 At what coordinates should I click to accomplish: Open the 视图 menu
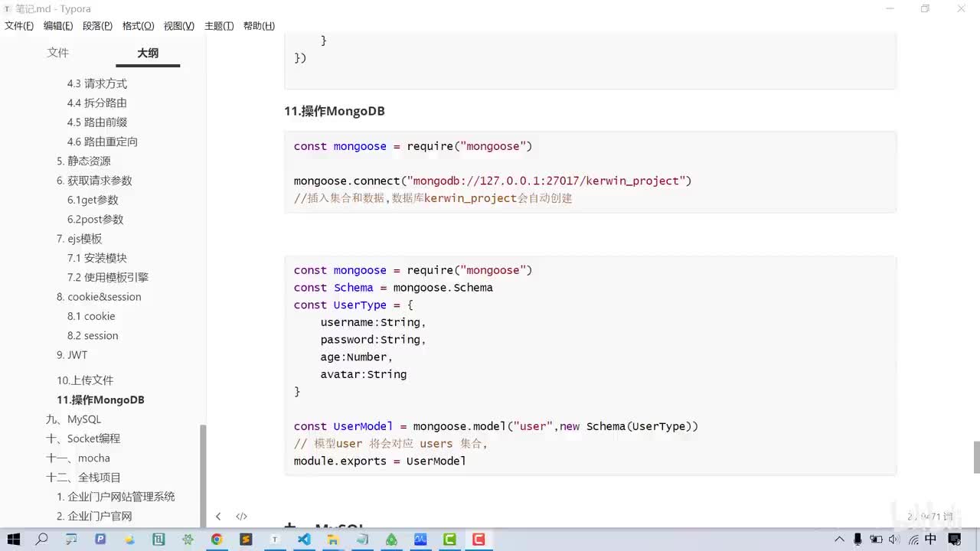point(178,26)
